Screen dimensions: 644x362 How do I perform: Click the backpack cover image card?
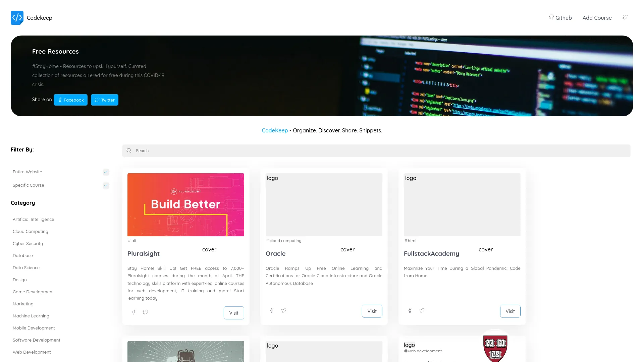(x=186, y=351)
